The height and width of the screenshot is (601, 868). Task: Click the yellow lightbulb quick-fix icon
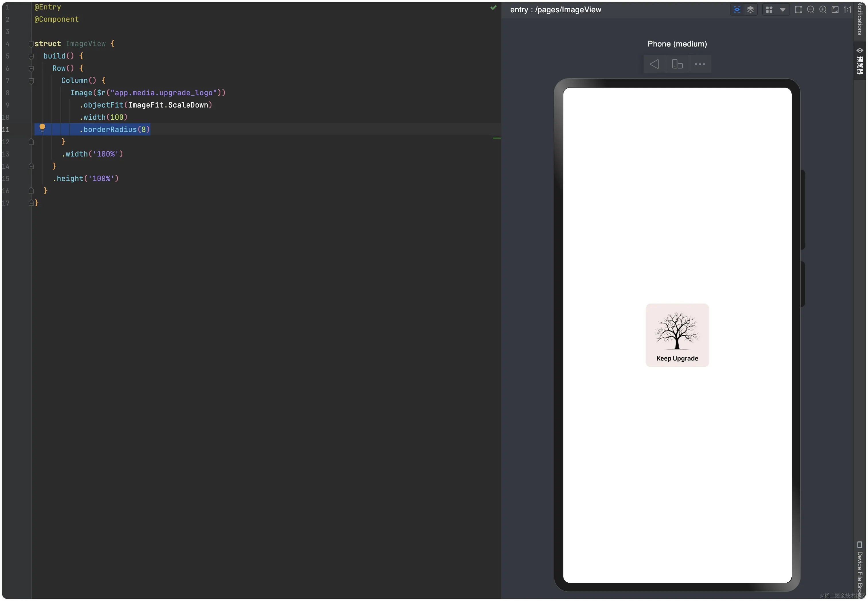point(42,128)
